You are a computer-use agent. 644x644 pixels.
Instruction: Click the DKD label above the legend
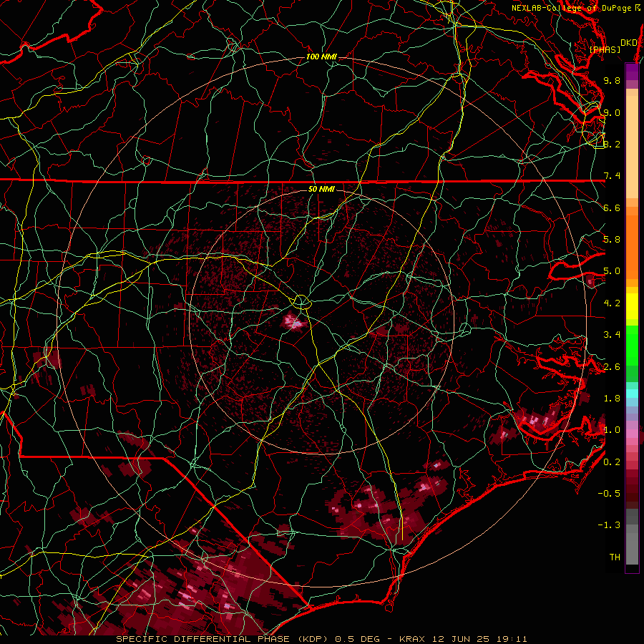tap(628, 42)
